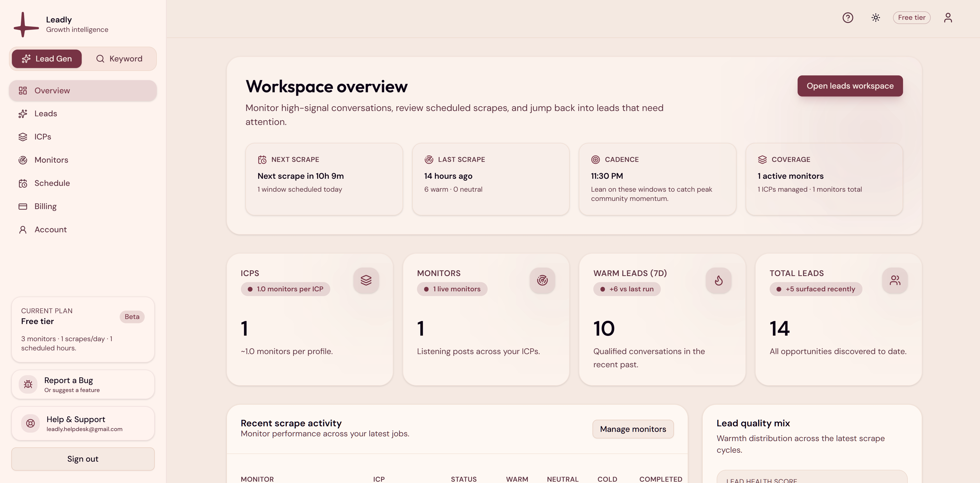
Task: Open the bug icon in Report a Bug
Action: (x=28, y=384)
